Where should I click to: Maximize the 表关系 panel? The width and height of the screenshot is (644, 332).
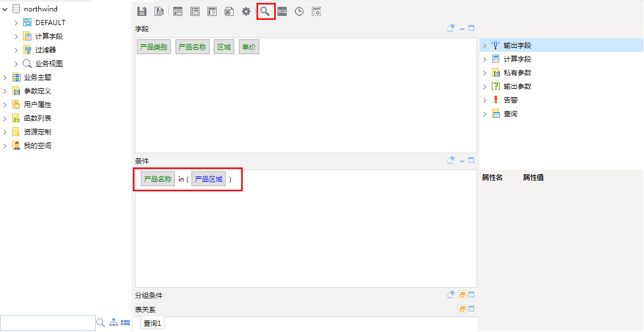[471, 309]
